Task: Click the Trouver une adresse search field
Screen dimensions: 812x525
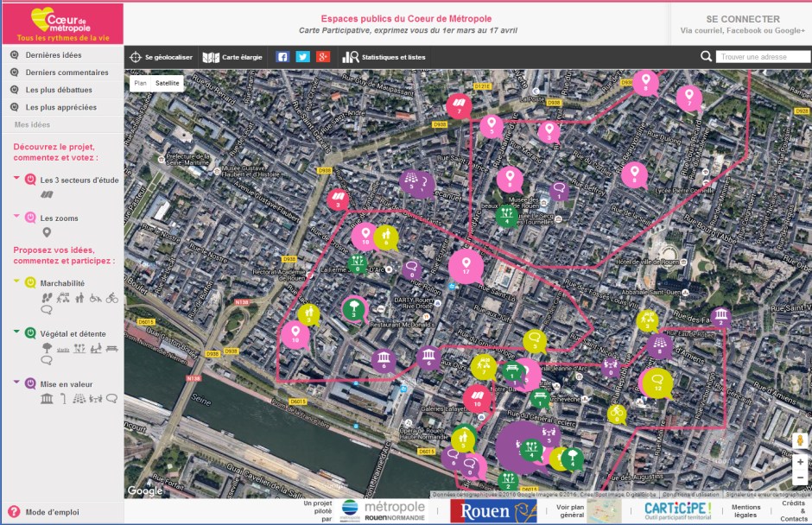Action: click(x=762, y=57)
